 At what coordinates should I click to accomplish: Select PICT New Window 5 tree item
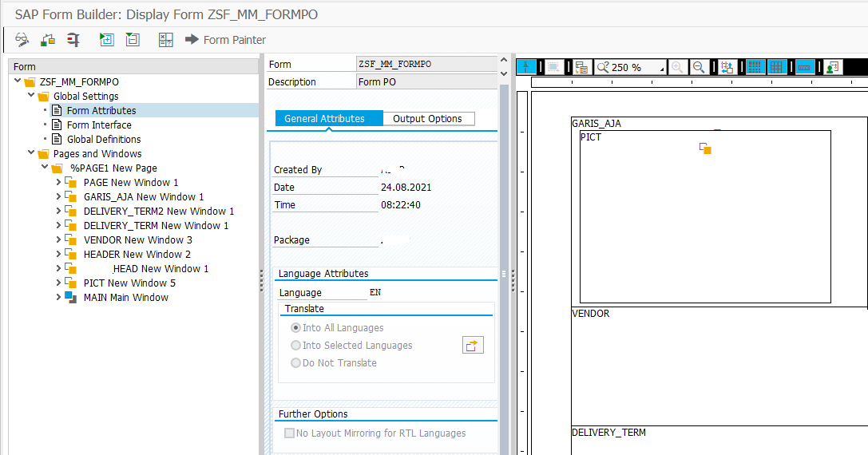coord(129,283)
